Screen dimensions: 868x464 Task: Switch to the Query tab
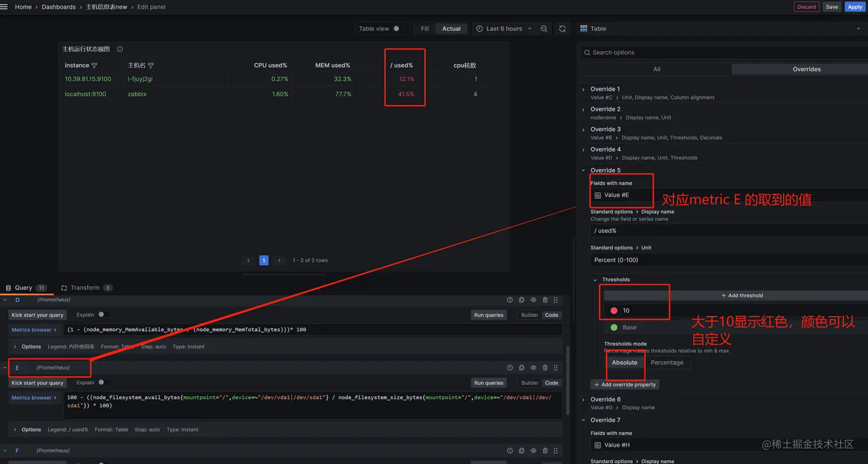click(x=26, y=288)
